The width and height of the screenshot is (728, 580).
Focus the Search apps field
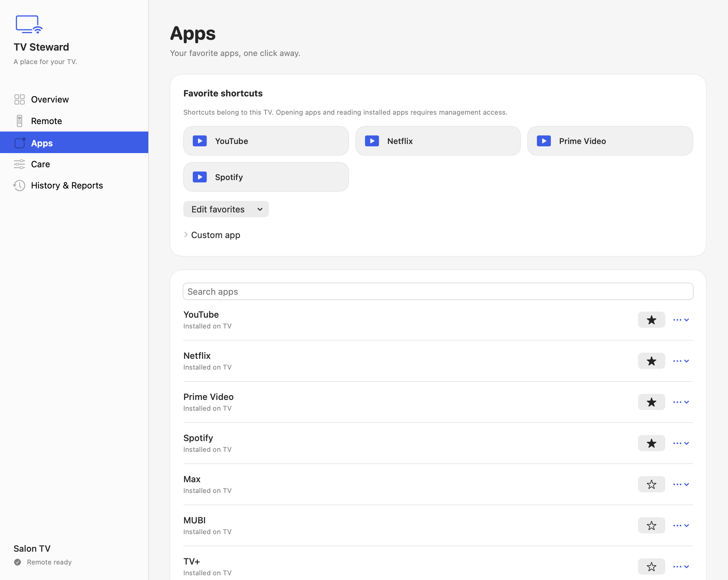[438, 292]
